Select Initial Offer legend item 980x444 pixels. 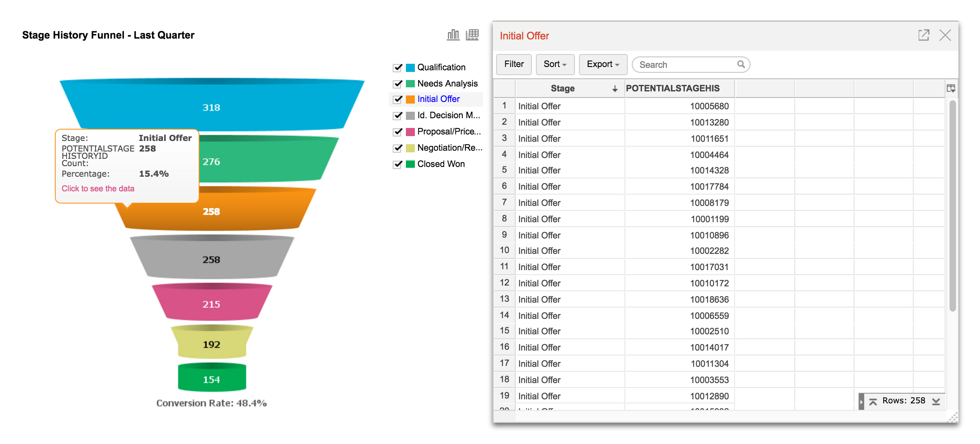click(x=438, y=99)
